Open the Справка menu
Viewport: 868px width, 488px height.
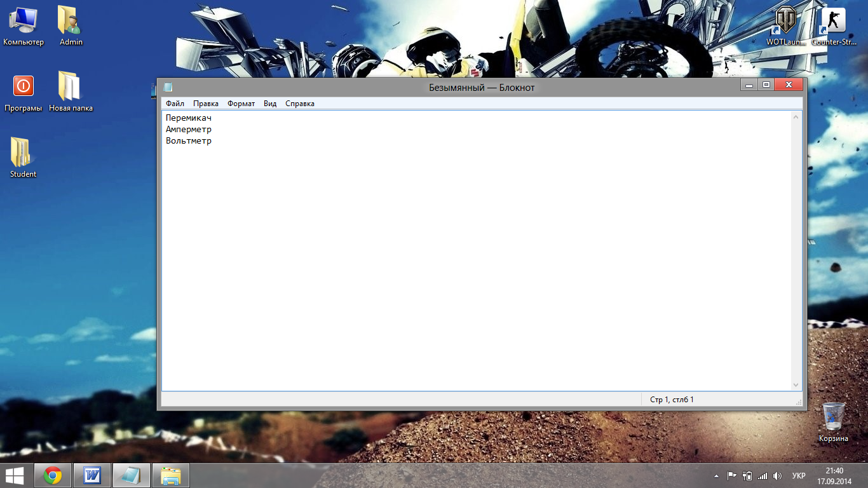coord(300,104)
